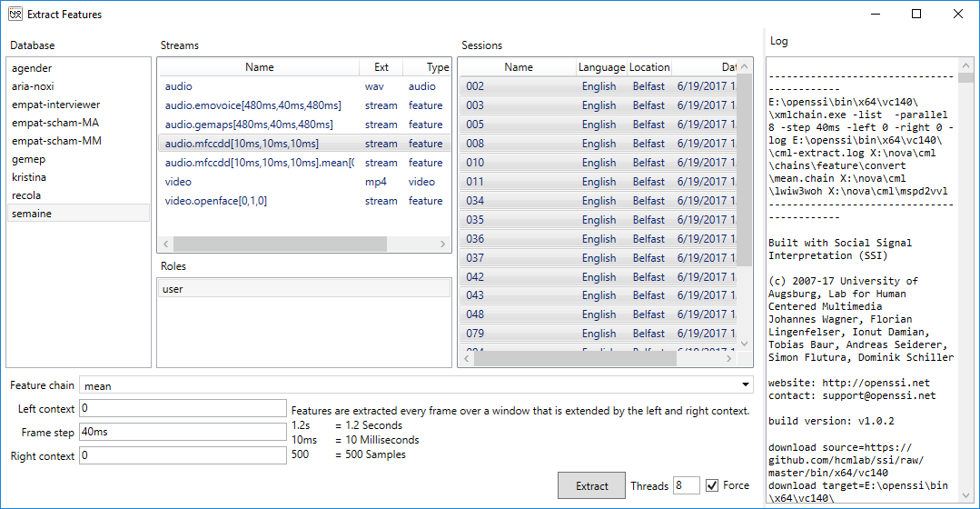Toggle the Force checkbox

point(712,485)
